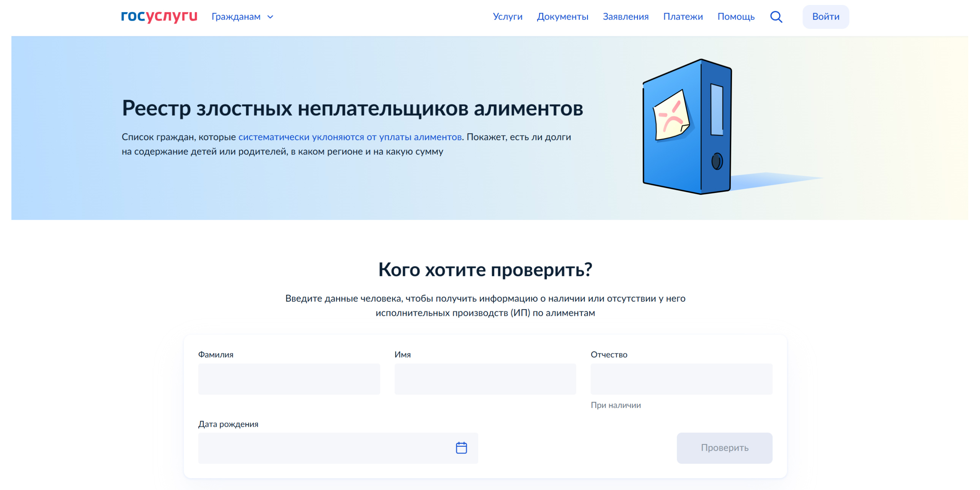Click the Фамилия input field
980x490 pixels.
289,379
